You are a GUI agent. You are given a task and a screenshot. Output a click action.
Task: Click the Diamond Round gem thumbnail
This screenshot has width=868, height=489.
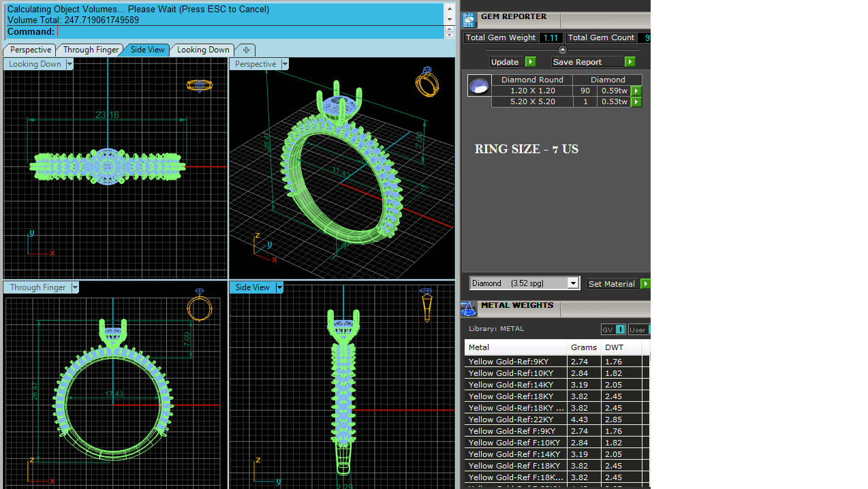[479, 86]
